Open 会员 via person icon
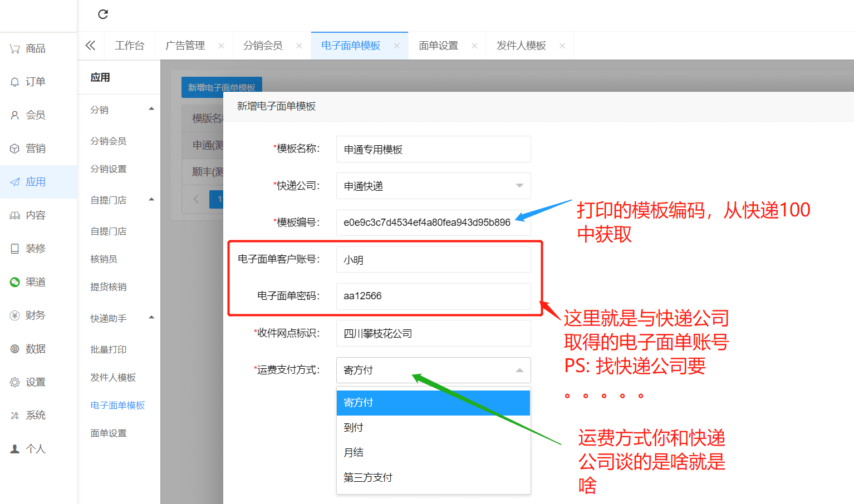 coord(15,115)
